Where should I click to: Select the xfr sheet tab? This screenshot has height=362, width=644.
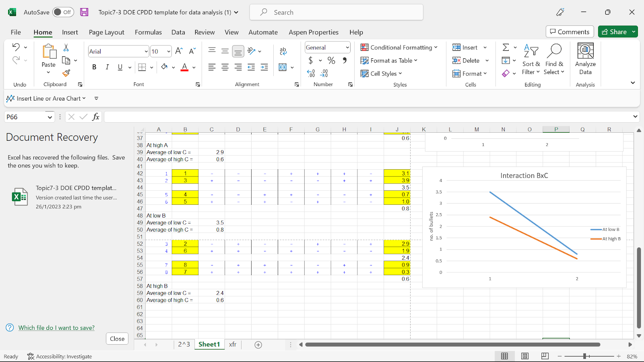point(233,344)
